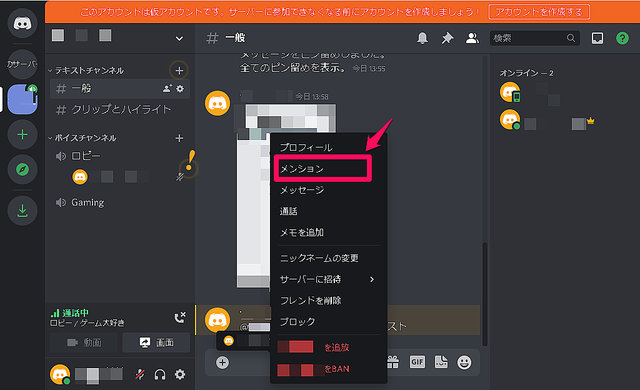Toggle headphones deafen in user panel
This screenshot has height=390, width=640.
coord(160,374)
